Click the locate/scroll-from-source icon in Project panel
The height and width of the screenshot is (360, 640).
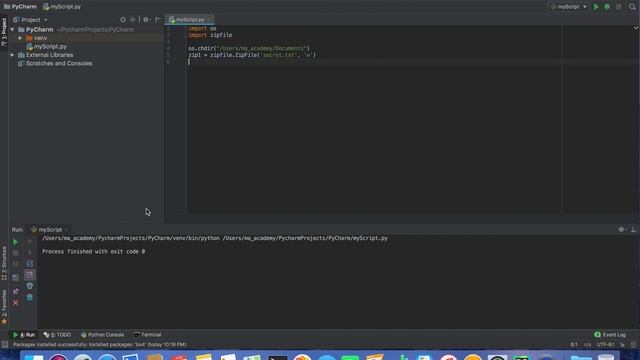click(x=123, y=20)
